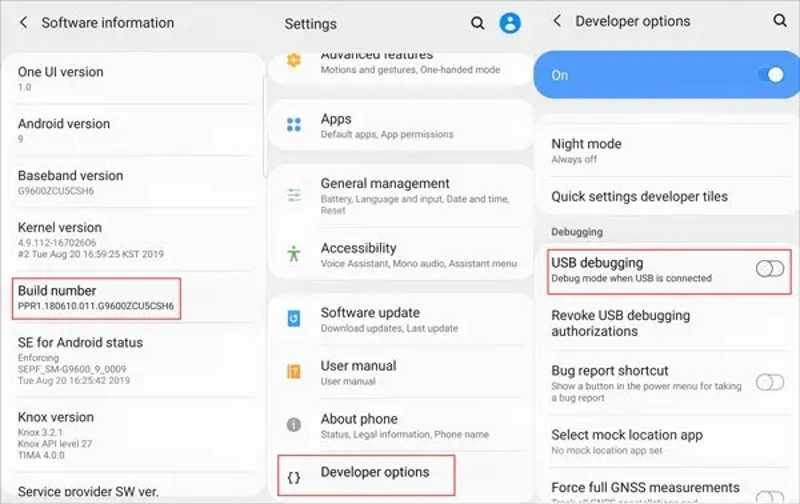Tap the About phone info icon
This screenshot has height=504, width=800.
click(x=294, y=425)
